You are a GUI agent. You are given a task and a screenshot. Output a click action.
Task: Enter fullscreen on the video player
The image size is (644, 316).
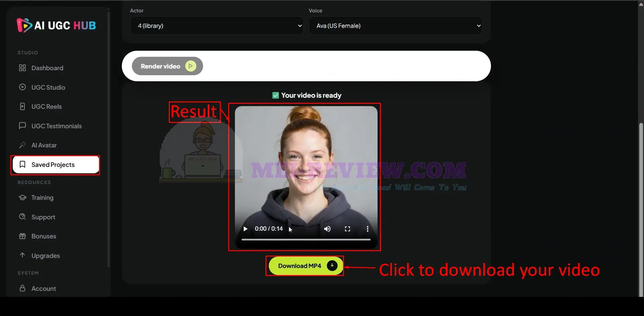(347, 229)
